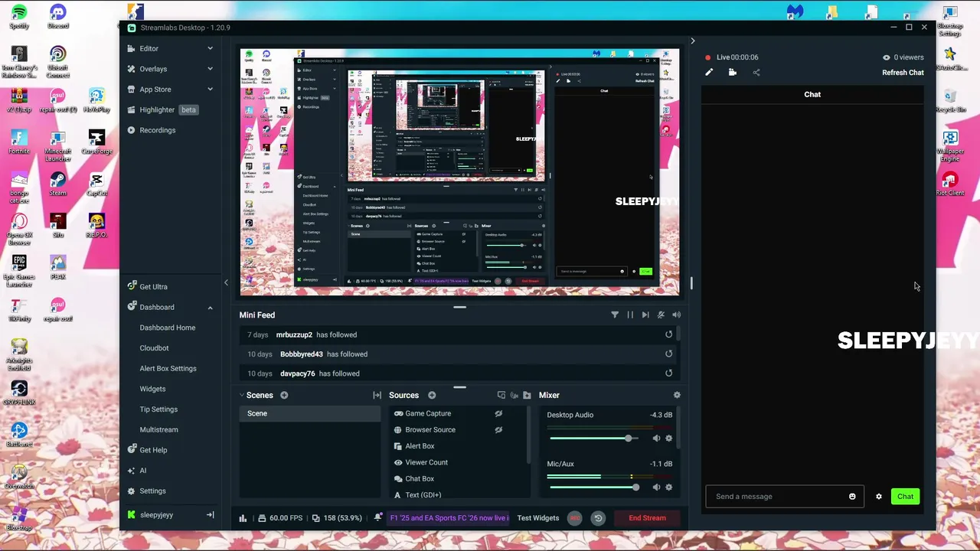
Task: Open Dashboard Home
Action: click(x=167, y=328)
